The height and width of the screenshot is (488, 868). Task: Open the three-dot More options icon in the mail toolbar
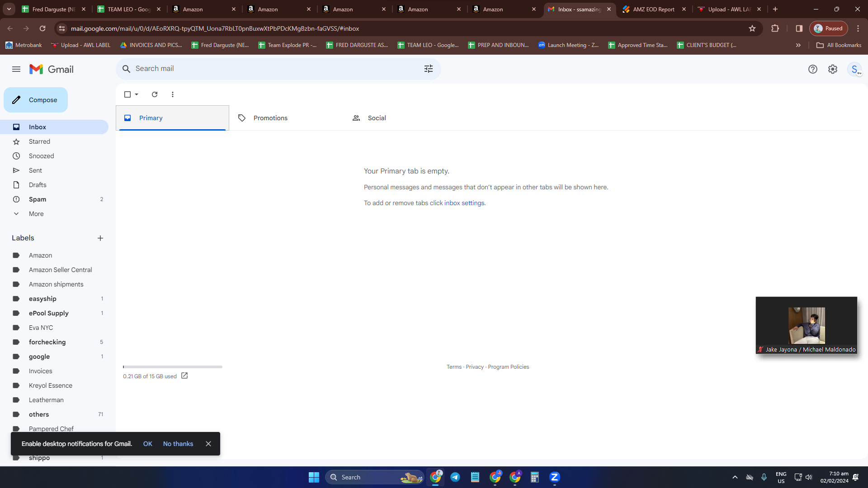click(x=173, y=94)
